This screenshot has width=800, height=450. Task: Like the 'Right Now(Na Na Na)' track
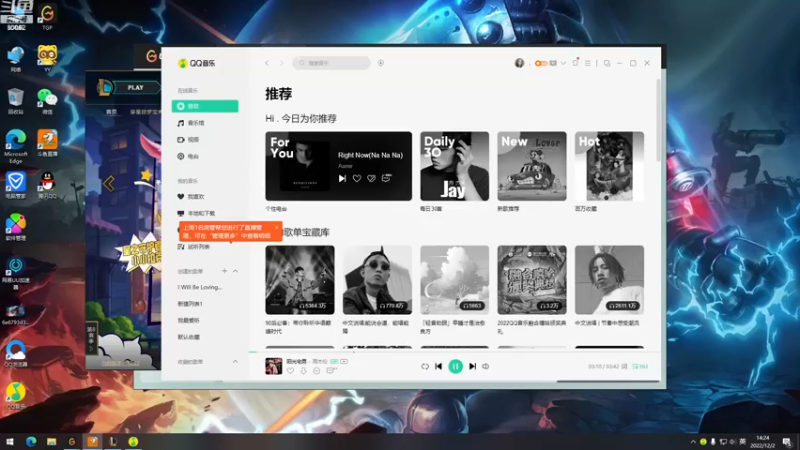pos(357,178)
